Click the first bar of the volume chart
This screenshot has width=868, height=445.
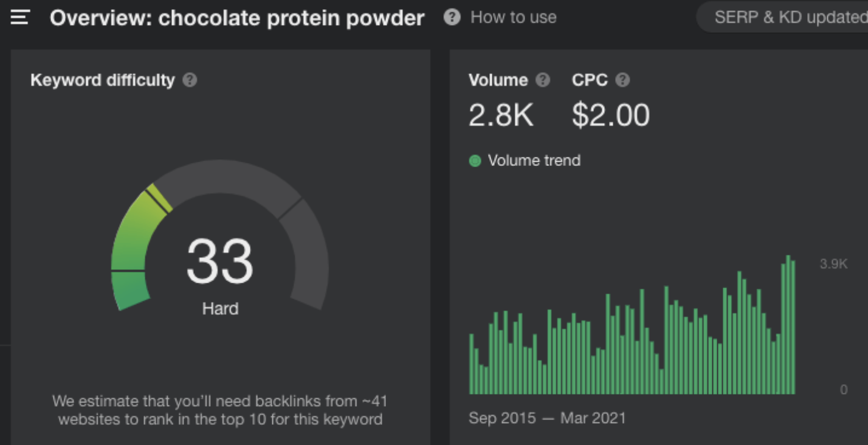pyautogui.click(x=471, y=364)
